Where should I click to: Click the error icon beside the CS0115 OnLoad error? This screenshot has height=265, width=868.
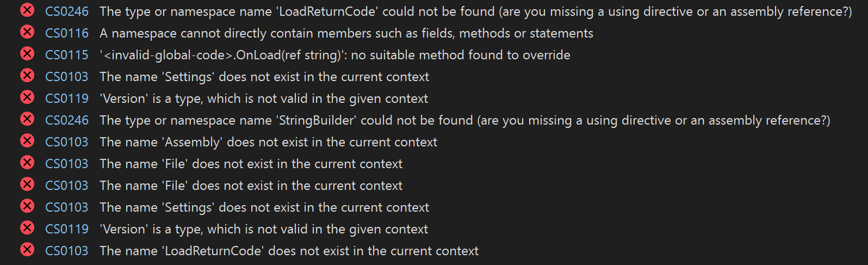tap(27, 53)
